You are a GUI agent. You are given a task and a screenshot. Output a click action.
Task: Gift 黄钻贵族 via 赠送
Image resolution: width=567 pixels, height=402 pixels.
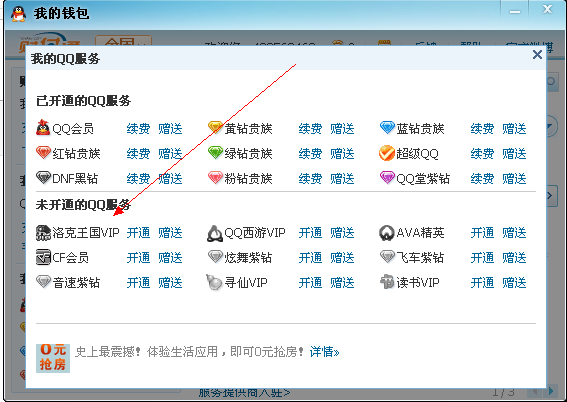(x=342, y=129)
